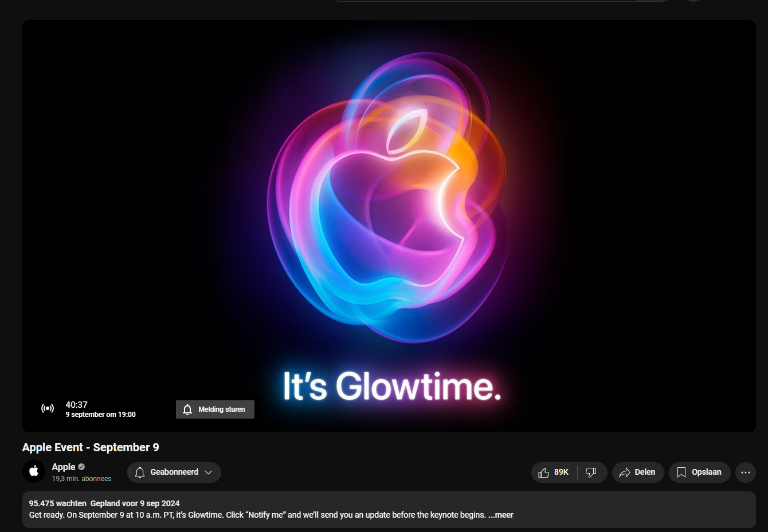768x532 pixels.
Task: Toggle the Melding sturen reminder
Action: [215, 409]
